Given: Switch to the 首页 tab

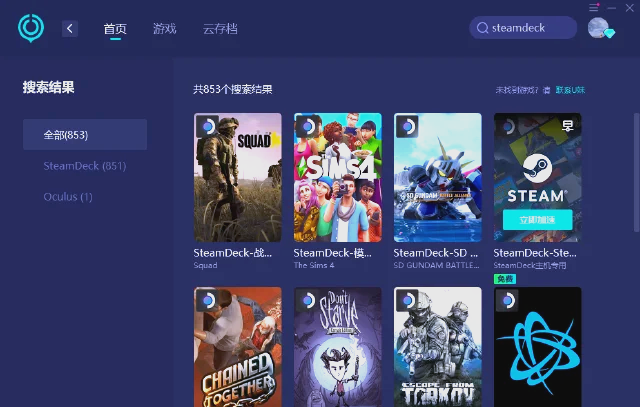Looking at the screenshot, I should coord(115,29).
